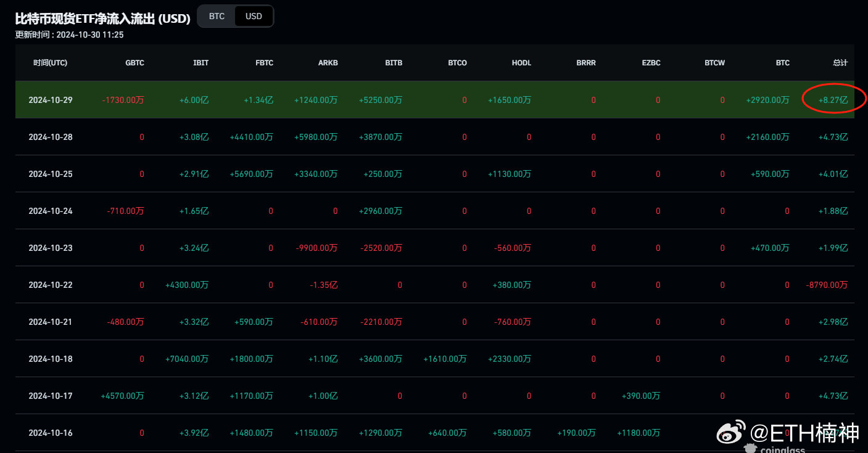Click the +2.74亿 total value
The width and height of the screenshot is (868, 453).
pyautogui.click(x=833, y=359)
